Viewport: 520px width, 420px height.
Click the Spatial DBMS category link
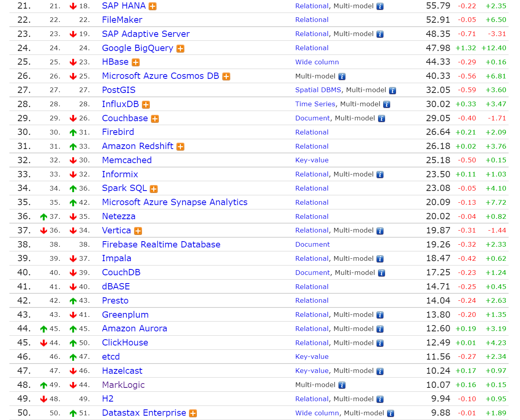(318, 90)
